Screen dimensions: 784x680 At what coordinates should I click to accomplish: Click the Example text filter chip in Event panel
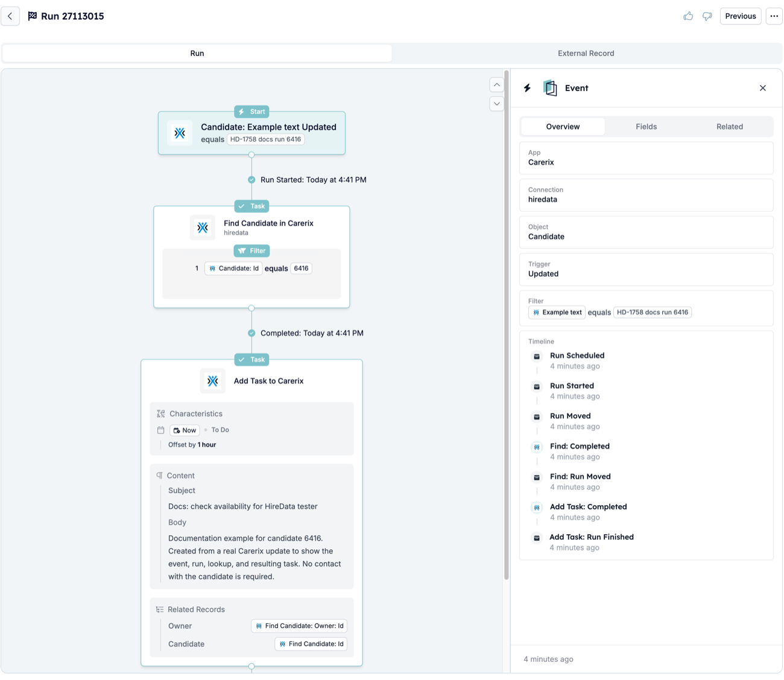(557, 312)
